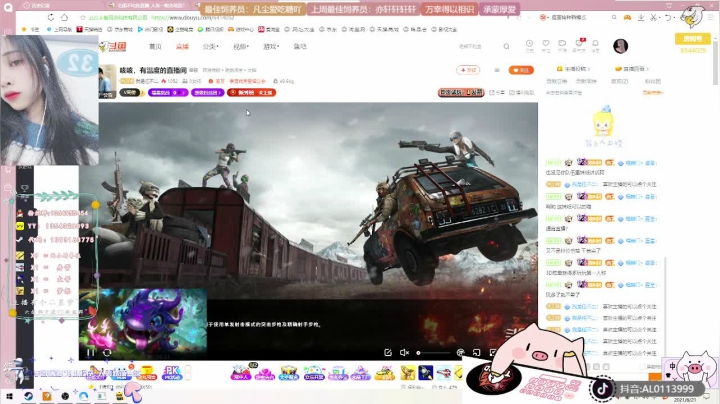This screenshot has height=404, width=720.
Task: Open the 贡献周榜 tab in chat panel
Action: [x=586, y=81]
